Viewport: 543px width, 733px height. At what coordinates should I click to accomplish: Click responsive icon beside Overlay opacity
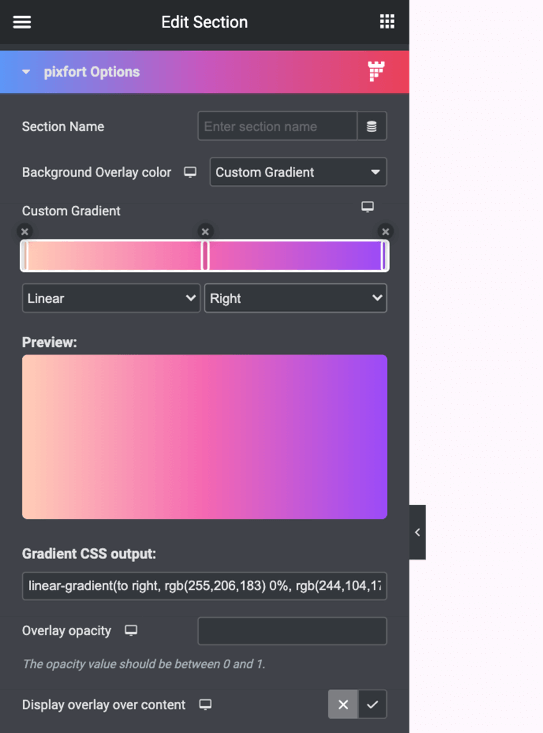pos(131,631)
